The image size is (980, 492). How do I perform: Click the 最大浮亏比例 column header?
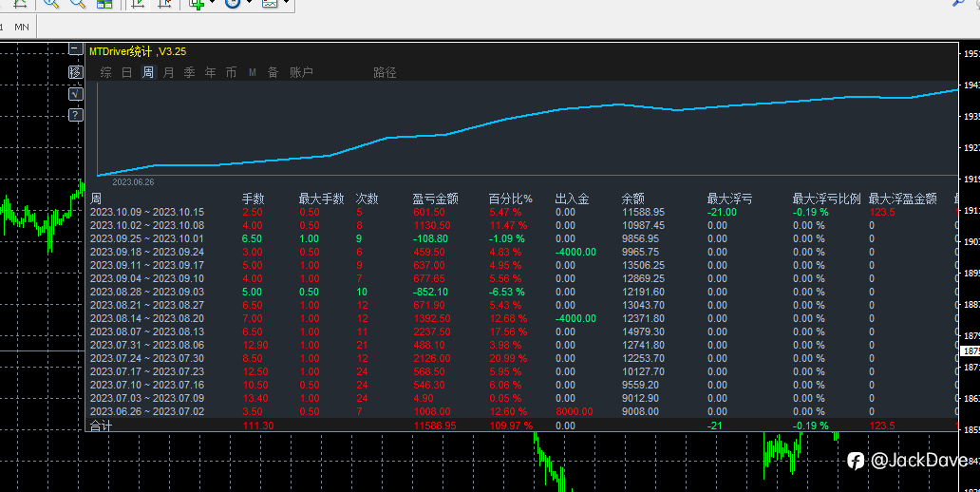(x=827, y=199)
